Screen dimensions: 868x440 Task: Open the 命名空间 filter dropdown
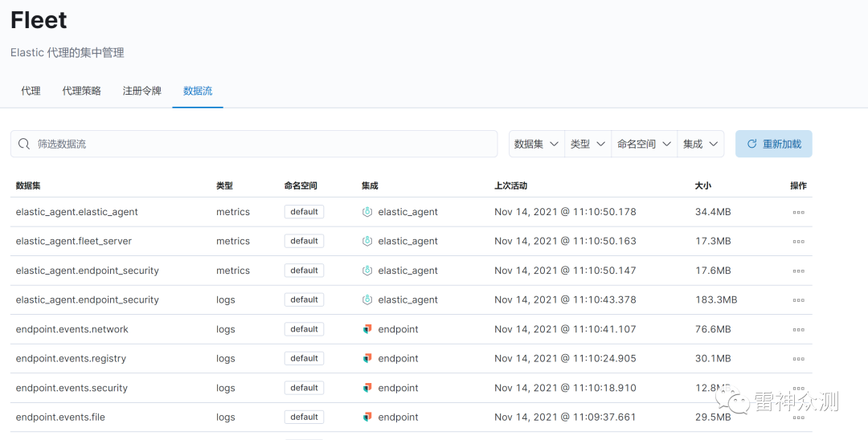(x=645, y=144)
